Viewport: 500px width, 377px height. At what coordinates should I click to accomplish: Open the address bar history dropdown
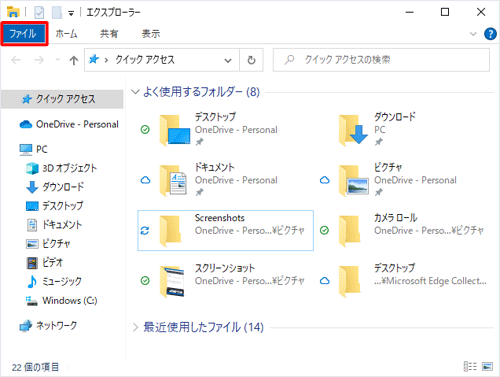tap(228, 60)
